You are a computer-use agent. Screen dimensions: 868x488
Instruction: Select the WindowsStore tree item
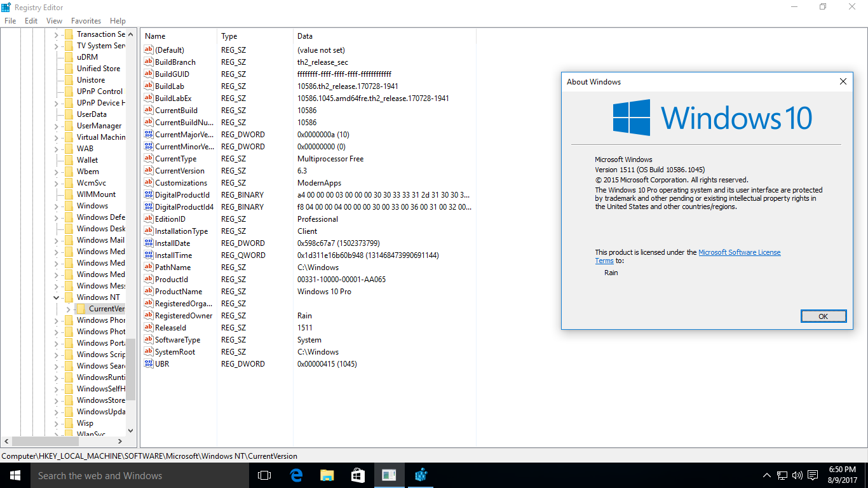pos(100,400)
